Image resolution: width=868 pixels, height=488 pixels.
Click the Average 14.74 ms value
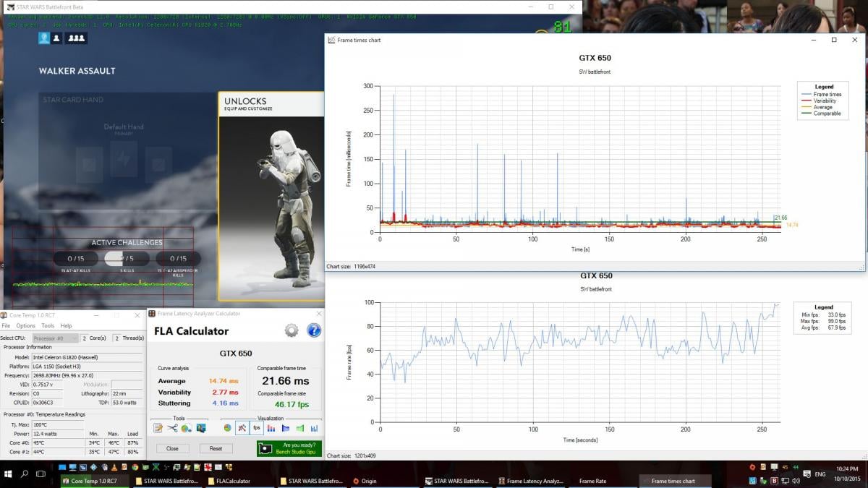(x=222, y=381)
